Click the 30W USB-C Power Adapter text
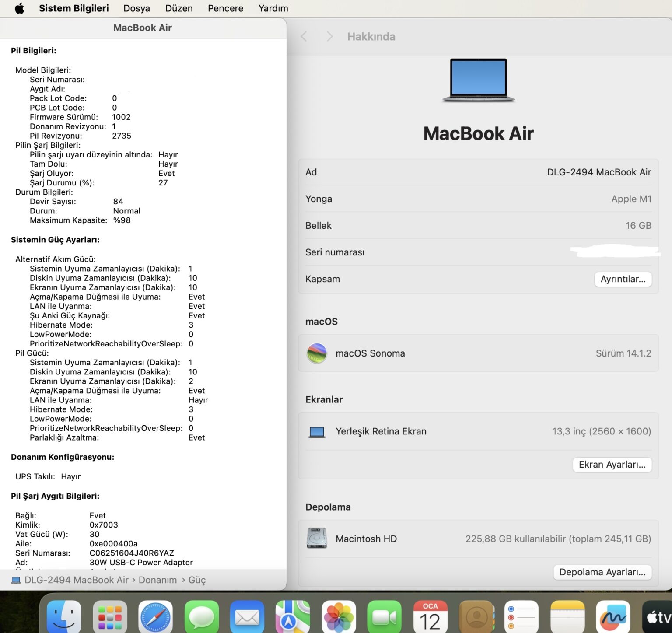This screenshot has width=672, height=633. (141, 563)
